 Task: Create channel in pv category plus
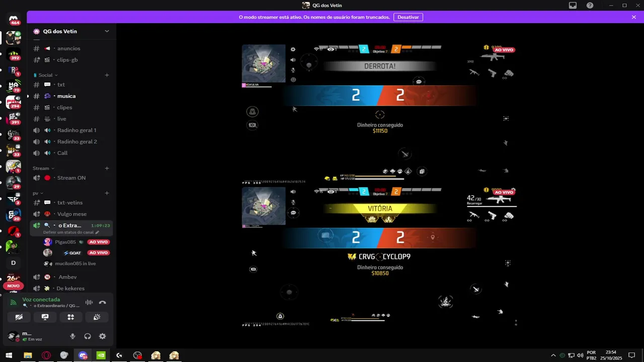pos(107,193)
